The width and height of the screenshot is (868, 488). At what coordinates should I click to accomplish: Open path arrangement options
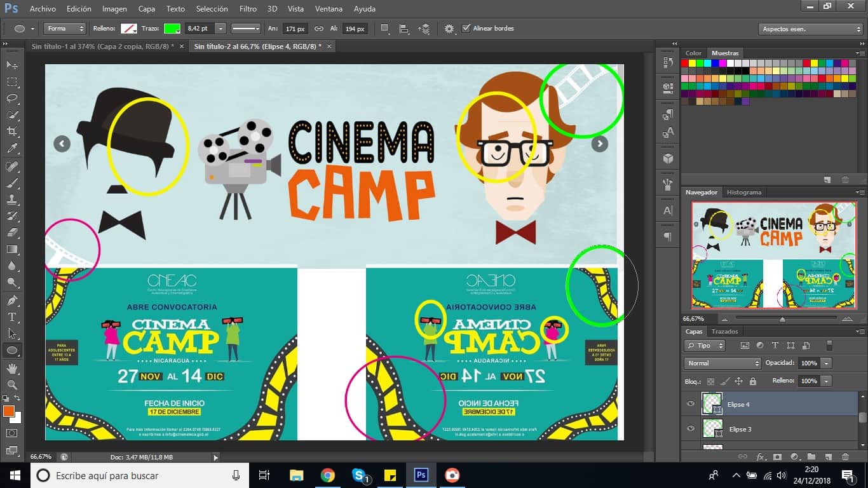(x=424, y=29)
